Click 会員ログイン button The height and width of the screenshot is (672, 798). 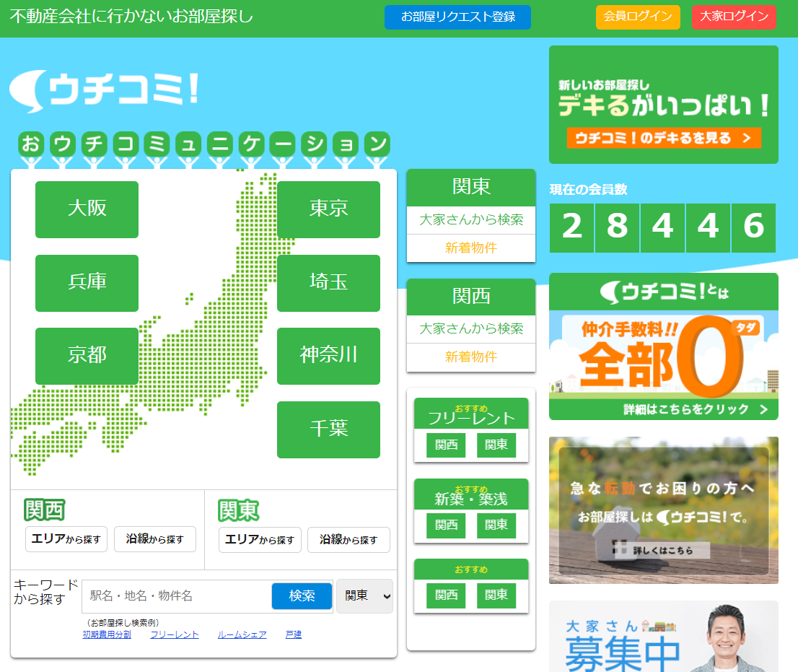(x=638, y=17)
